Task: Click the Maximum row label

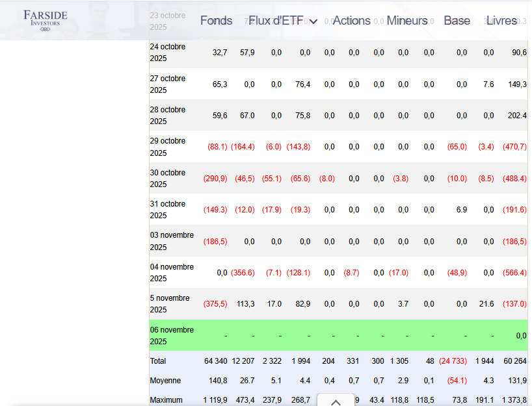Action: [x=166, y=400]
